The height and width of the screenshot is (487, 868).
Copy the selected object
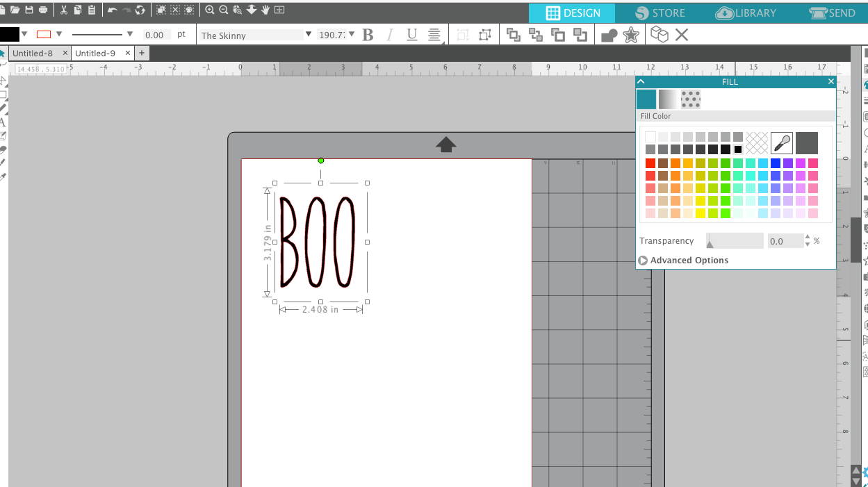[77, 10]
